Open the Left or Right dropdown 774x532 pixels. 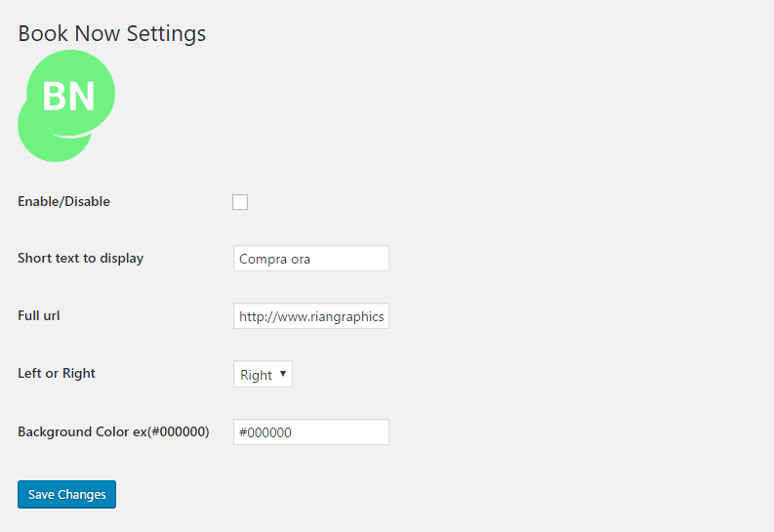[x=263, y=374]
